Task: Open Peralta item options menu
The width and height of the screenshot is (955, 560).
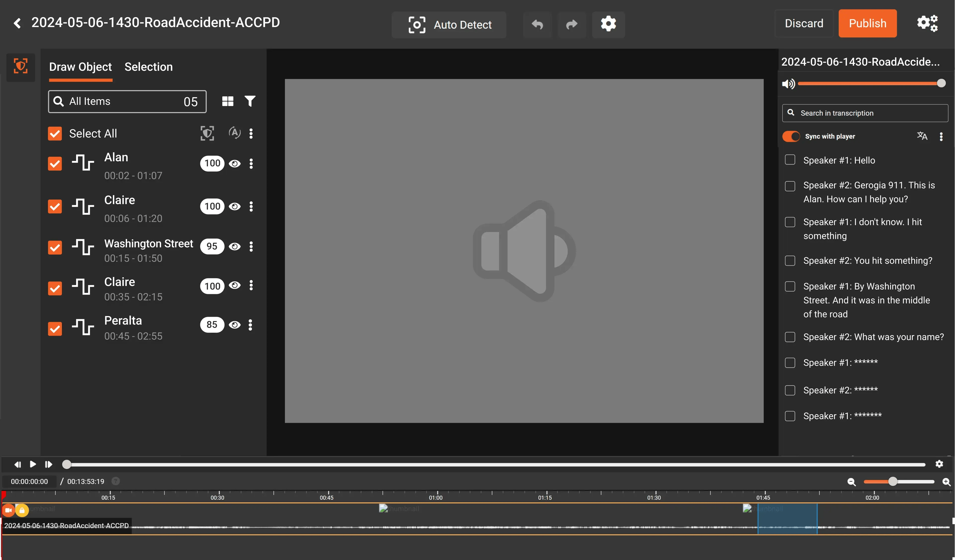Action: click(x=251, y=325)
